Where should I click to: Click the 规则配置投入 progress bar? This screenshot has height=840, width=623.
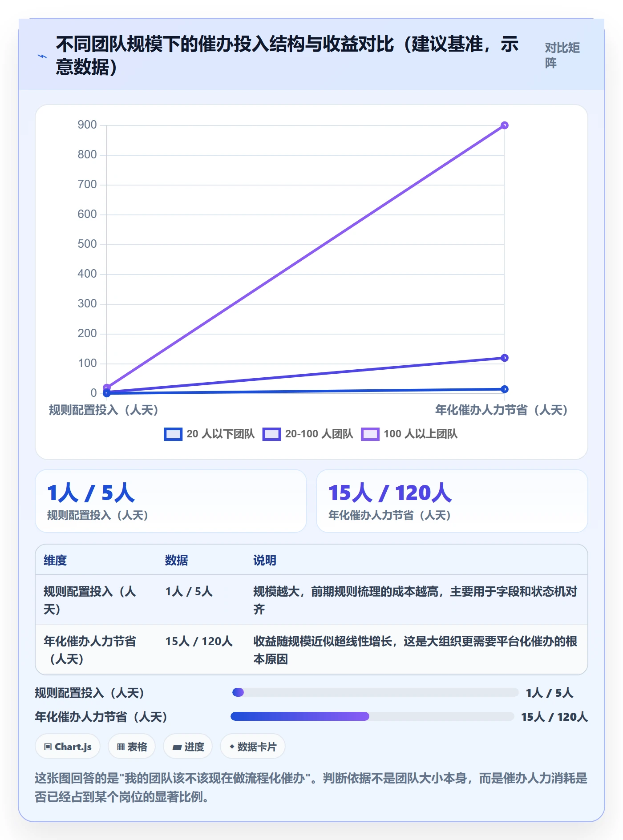click(375, 692)
